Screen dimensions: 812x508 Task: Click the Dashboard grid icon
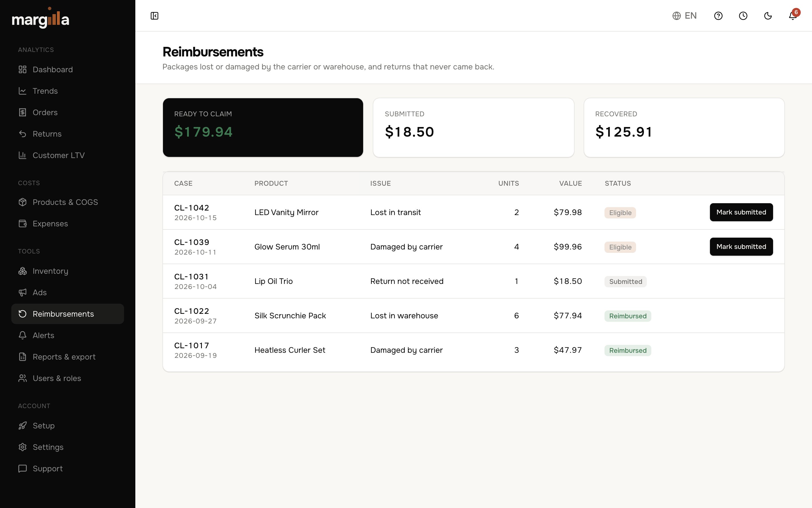[23, 69]
